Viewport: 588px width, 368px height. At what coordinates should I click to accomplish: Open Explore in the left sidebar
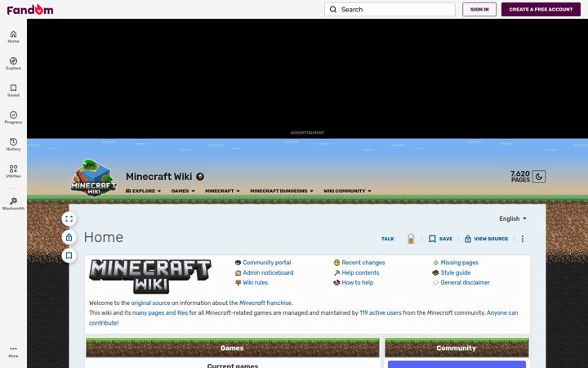tap(13, 64)
